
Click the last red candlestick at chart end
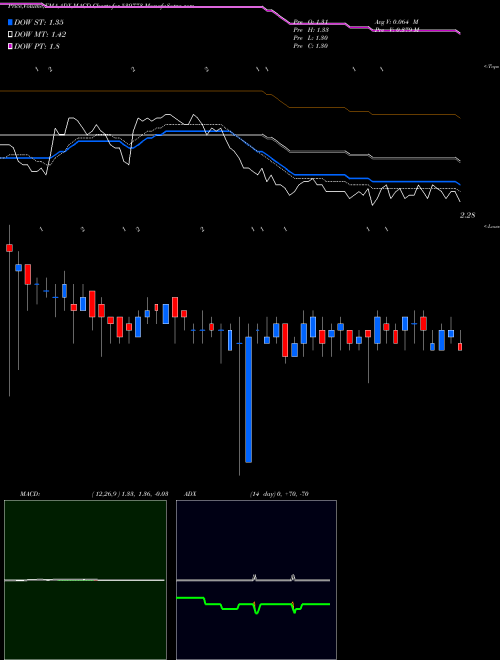point(460,347)
